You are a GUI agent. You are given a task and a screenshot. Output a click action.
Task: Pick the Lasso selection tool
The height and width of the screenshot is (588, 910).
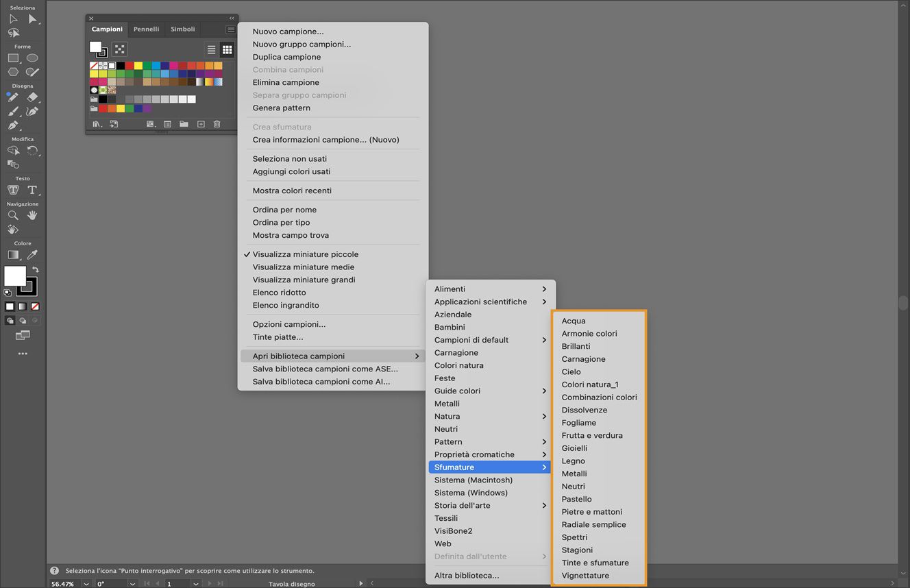click(x=13, y=33)
